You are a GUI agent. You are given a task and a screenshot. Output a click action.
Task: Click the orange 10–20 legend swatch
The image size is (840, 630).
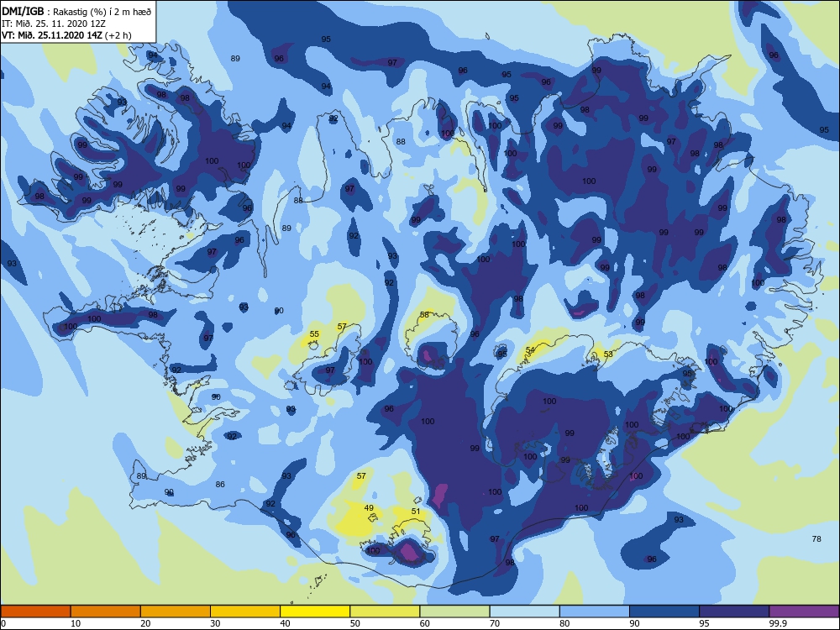tap(106, 612)
